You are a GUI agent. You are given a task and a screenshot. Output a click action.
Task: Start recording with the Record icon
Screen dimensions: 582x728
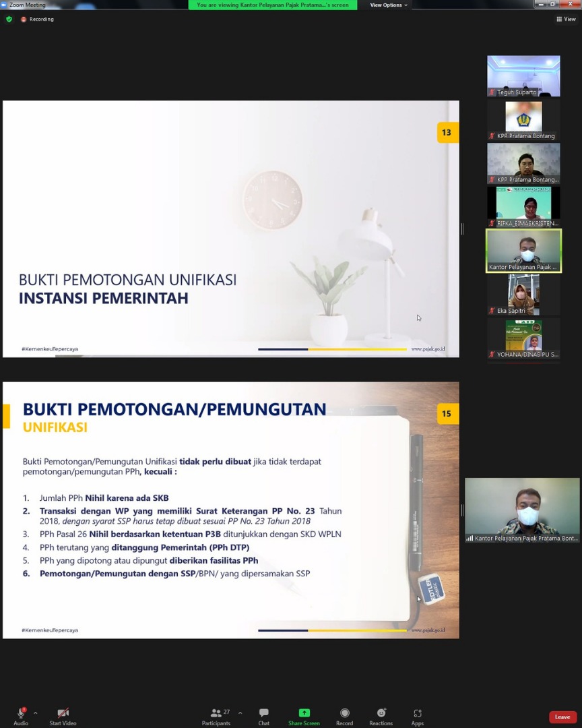click(344, 716)
